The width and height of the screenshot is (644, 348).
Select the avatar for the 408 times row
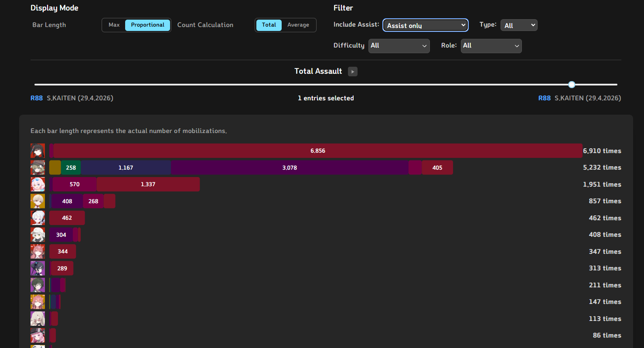pos(37,235)
